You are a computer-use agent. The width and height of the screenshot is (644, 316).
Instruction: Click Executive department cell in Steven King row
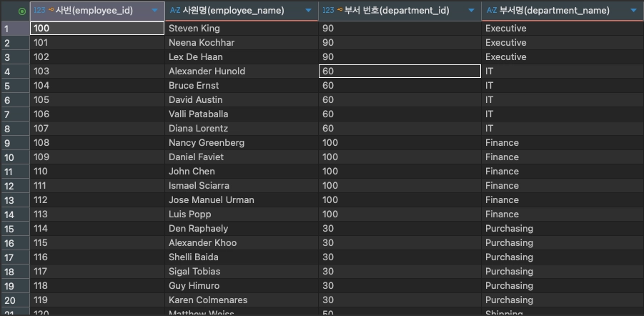click(563, 29)
